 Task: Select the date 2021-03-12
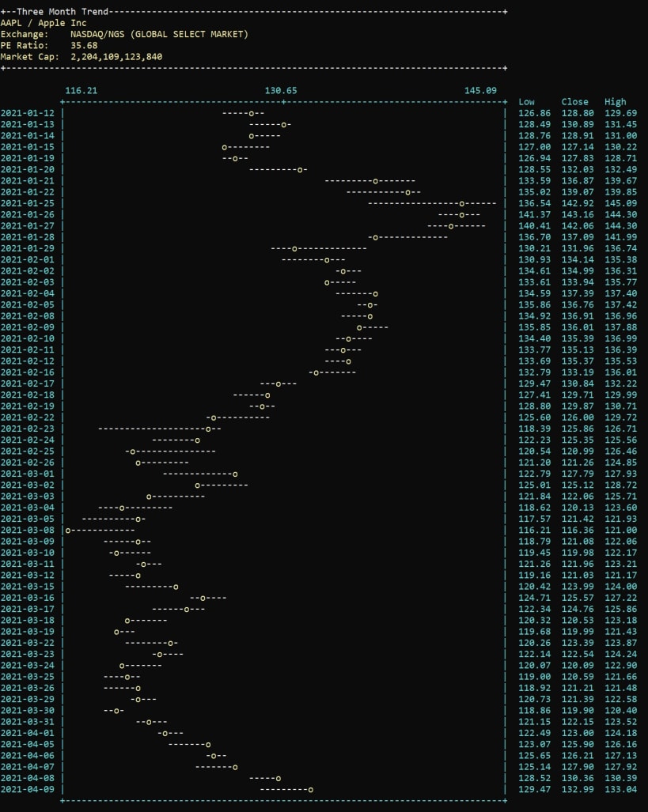coord(28,576)
